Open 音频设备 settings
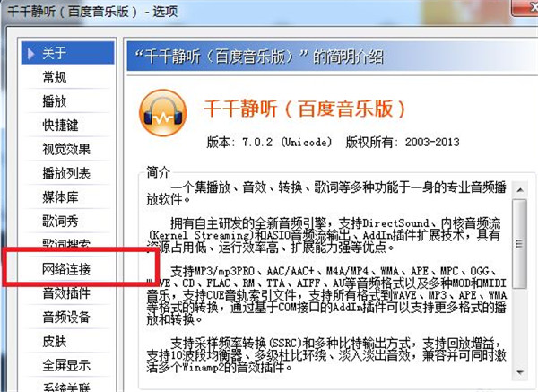 click(67, 318)
